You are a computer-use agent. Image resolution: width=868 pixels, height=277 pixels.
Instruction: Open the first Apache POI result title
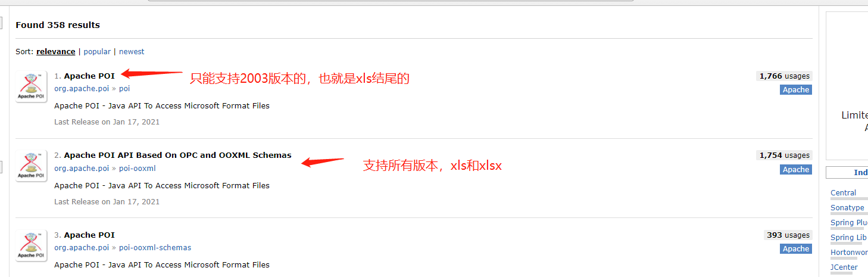[x=89, y=76]
